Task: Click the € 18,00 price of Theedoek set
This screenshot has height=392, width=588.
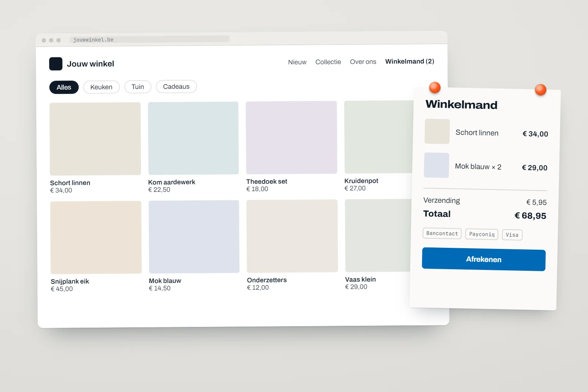Action: click(x=257, y=189)
